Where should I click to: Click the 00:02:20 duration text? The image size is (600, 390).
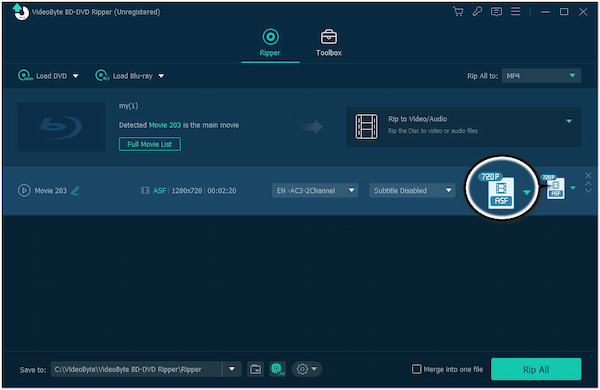pyautogui.click(x=222, y=191)
